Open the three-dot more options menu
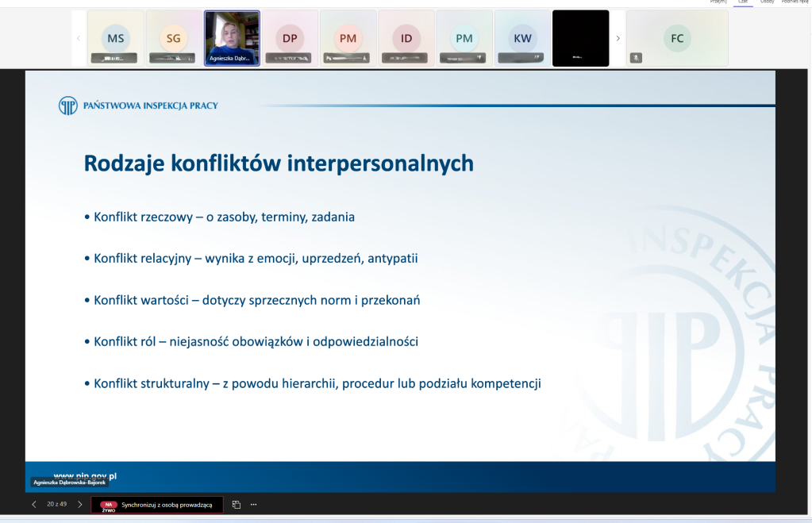 pos(254,505)
